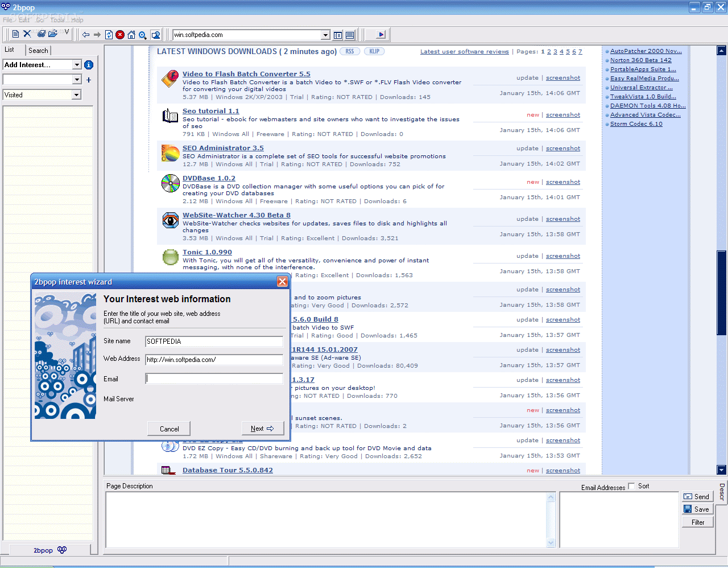Go to page 7 of downloads
Image resolution: width=728 pixels, height=568 pixels.
tap(580, 52)
